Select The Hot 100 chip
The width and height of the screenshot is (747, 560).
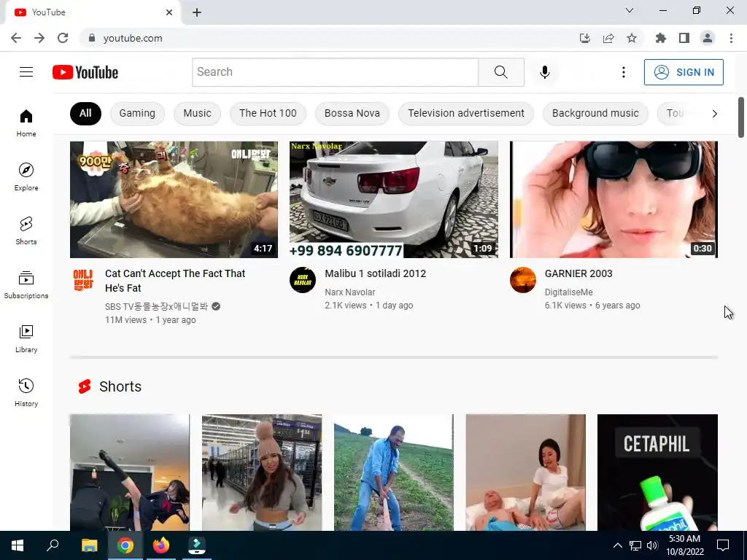point(268,113)
